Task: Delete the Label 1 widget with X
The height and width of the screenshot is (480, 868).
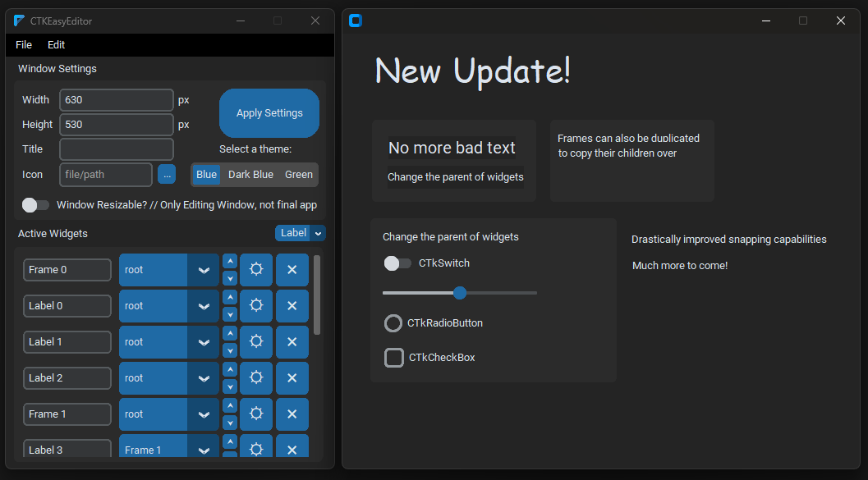Action: 292,342
